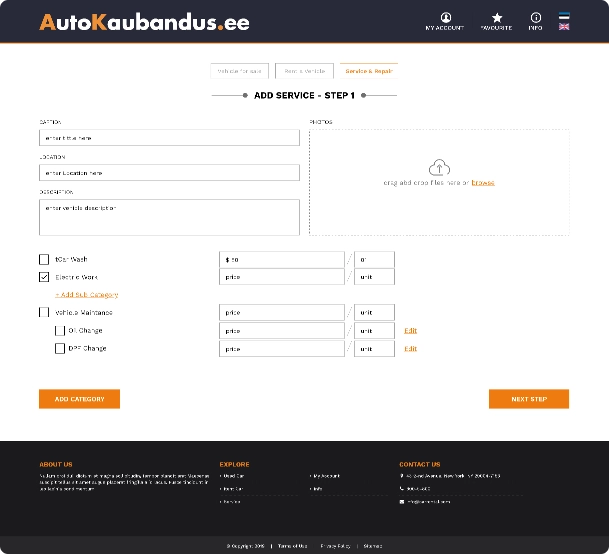Screen dimensions: 609x554
Task: Click the Add Category button
Action: click(79, 399)
